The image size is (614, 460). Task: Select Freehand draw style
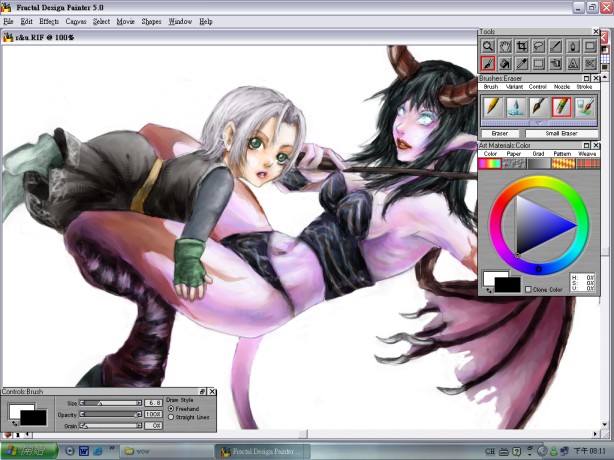(x=171, y=408)
